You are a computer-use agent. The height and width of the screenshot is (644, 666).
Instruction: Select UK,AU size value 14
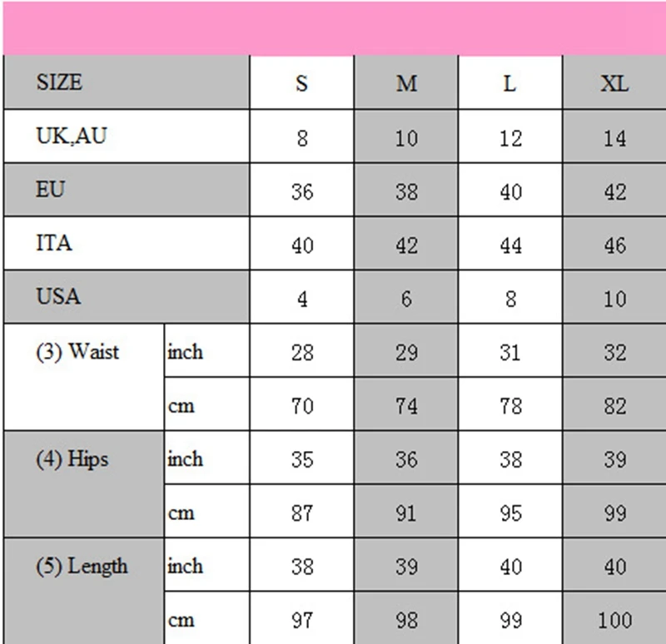click(x=614, y=136)
